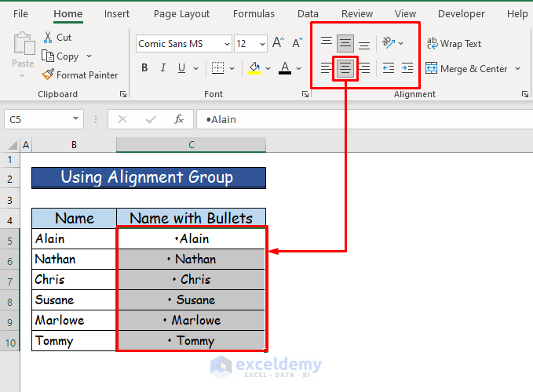Click the Merge & Center button
Screen dimensions: 533x392
tap(467, 68)
